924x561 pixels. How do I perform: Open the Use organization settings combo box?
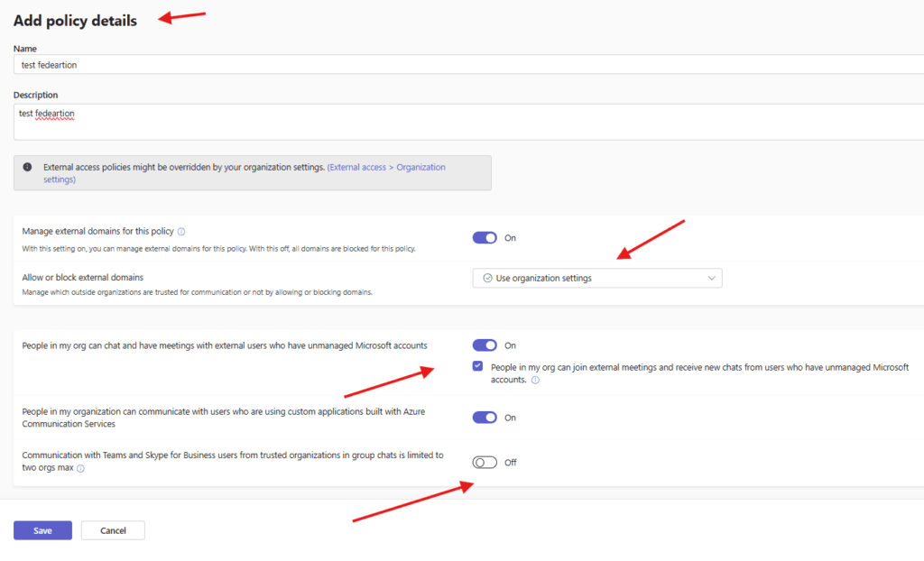pyautogui.click(x=596, y=279)
